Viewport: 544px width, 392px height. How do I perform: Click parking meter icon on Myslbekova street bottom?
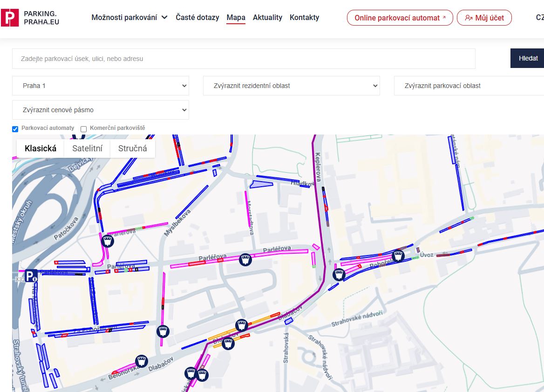[163, 331]
